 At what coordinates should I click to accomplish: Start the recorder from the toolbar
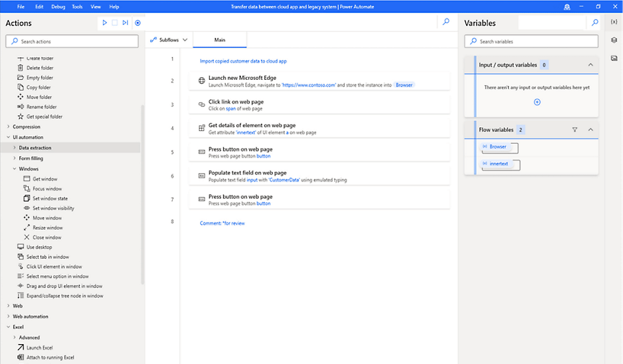pyautogui.click(x=138, y=23)
